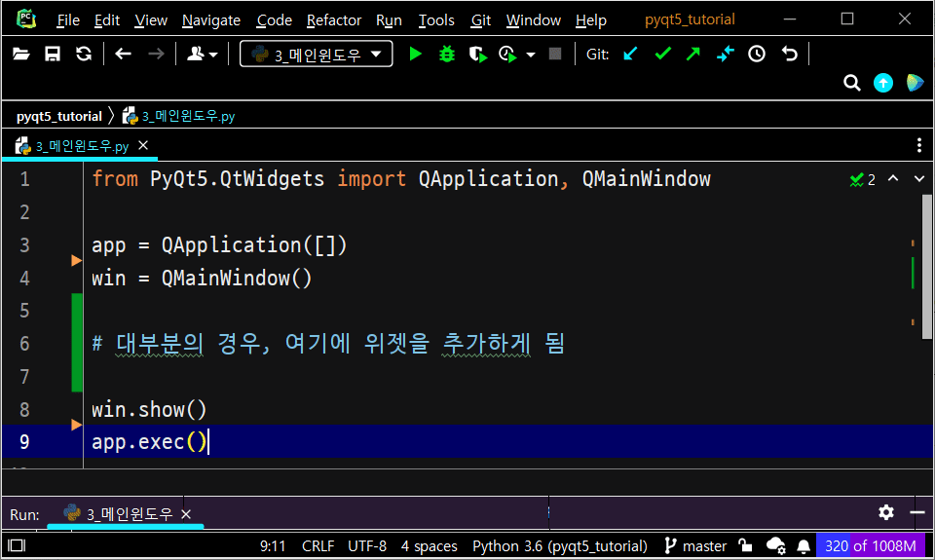The height and width of the screenshot is (560, 935).
Task: Click the 4 spaces indent setting
Action: click(x=429, y=545)
